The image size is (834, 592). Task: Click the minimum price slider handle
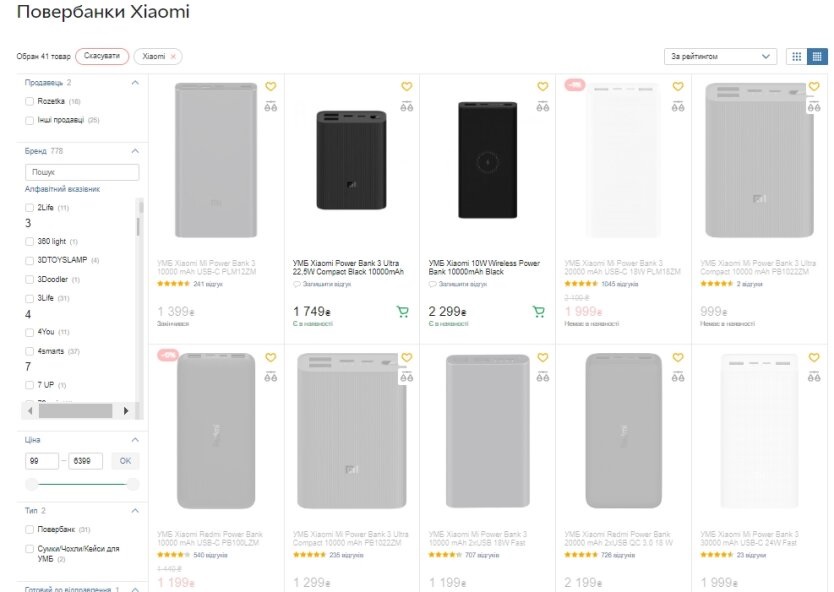tap(32, 484)
